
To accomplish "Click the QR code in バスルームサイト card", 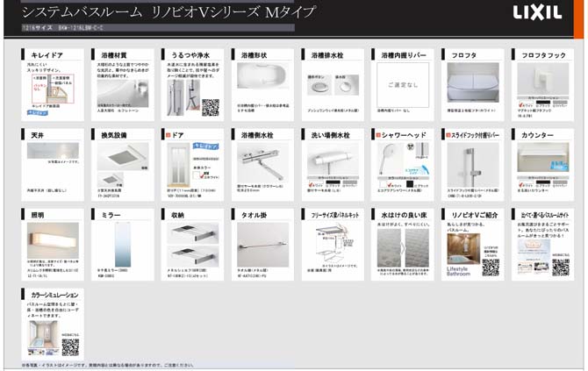I will [x=561, y=268].
